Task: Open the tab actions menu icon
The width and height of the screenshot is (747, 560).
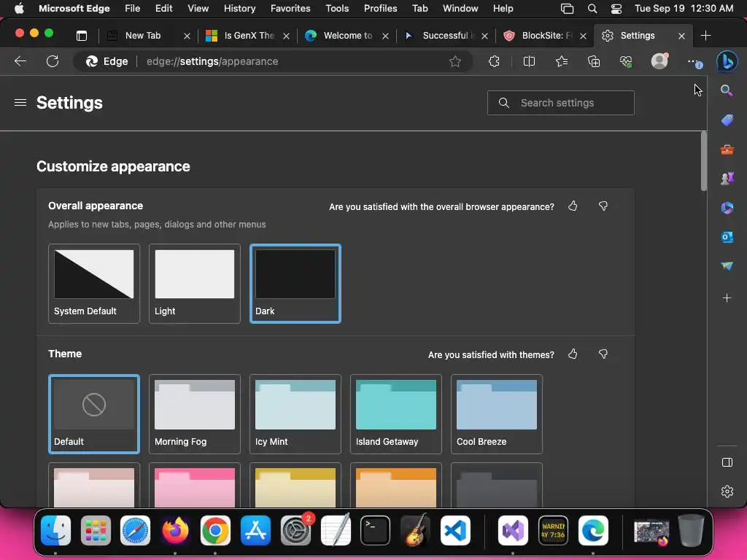Action: coord(82,36)
